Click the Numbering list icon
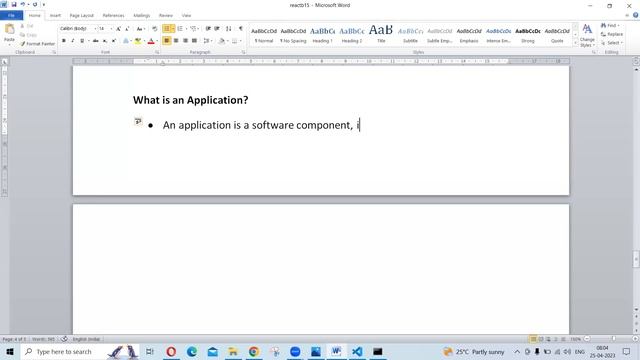 (180, 29)
